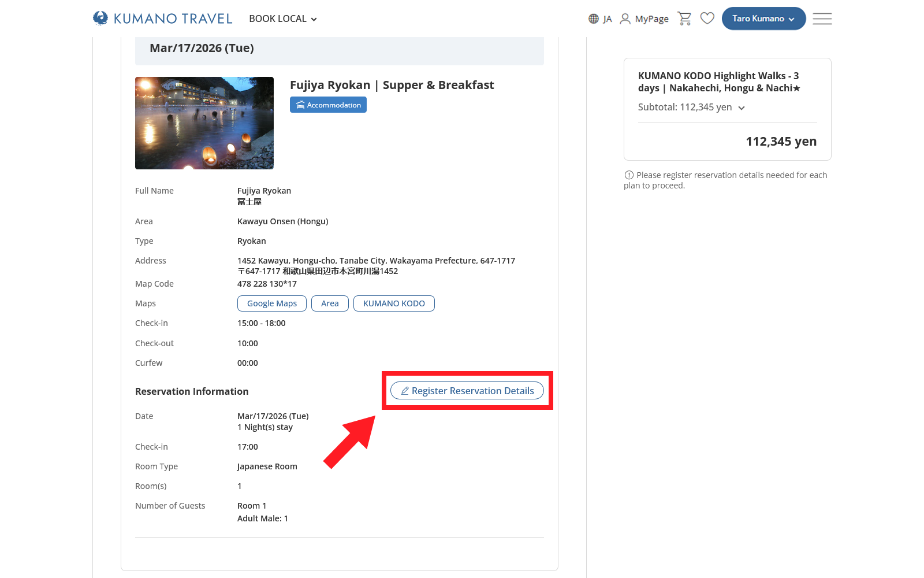Open the KUMANO KODO map button

[x=394, y=303]
